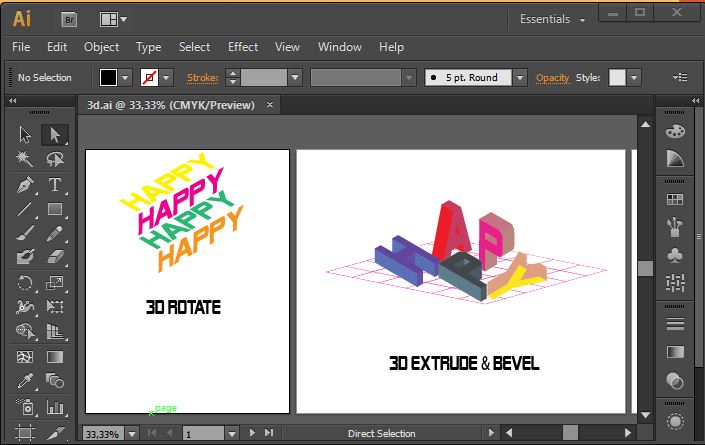
Task: Expand the 5 pt. Round brush dropdown
Action: pyautogui.click(x=520, y=77)
